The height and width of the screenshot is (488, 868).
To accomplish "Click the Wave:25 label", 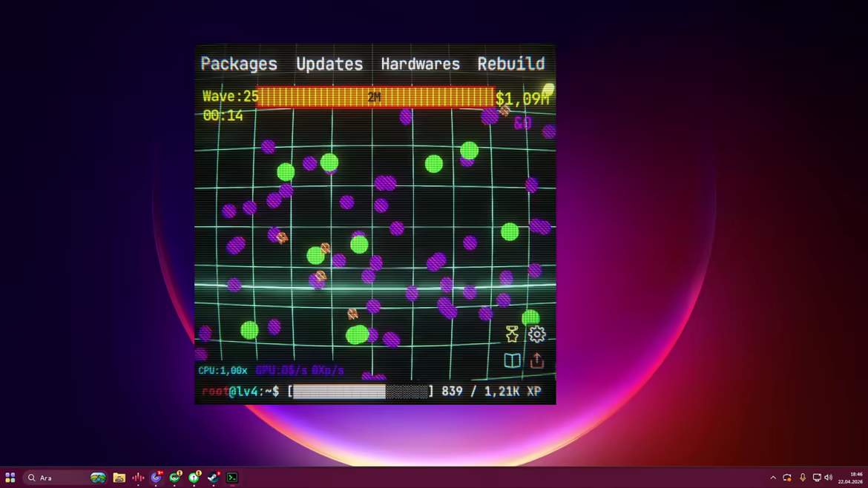I will [x=230, y=96].
